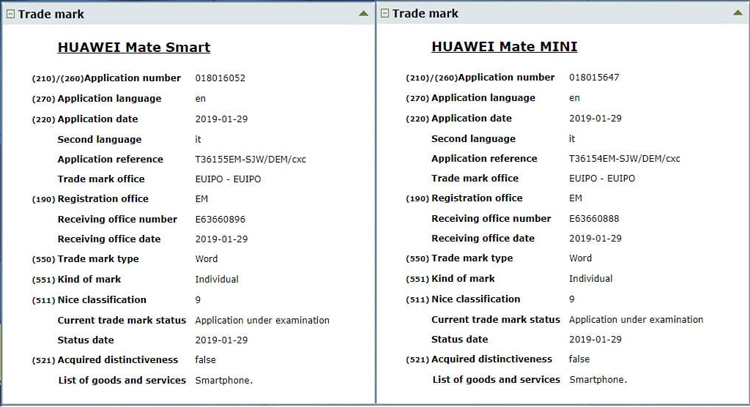Select receiving office number E63660888
Image resolution: width=750 pixels, height=407 pixels.
pyautogui.click(x=594, y=219)
